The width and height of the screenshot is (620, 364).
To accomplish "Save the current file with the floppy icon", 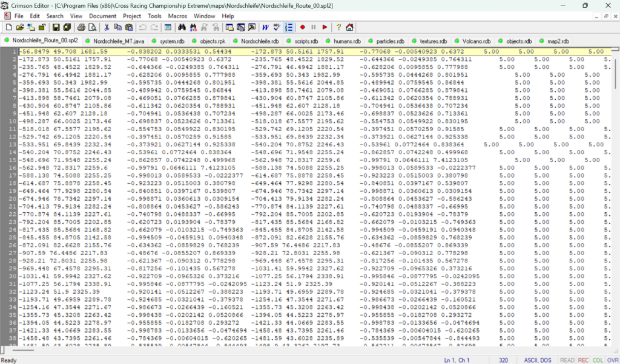I will coord(56,27).
